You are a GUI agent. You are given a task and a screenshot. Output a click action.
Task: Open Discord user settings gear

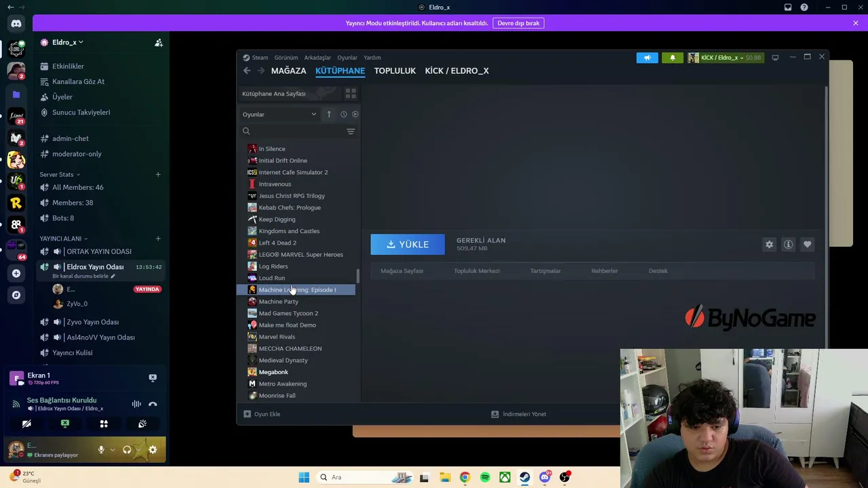(153, 449)
